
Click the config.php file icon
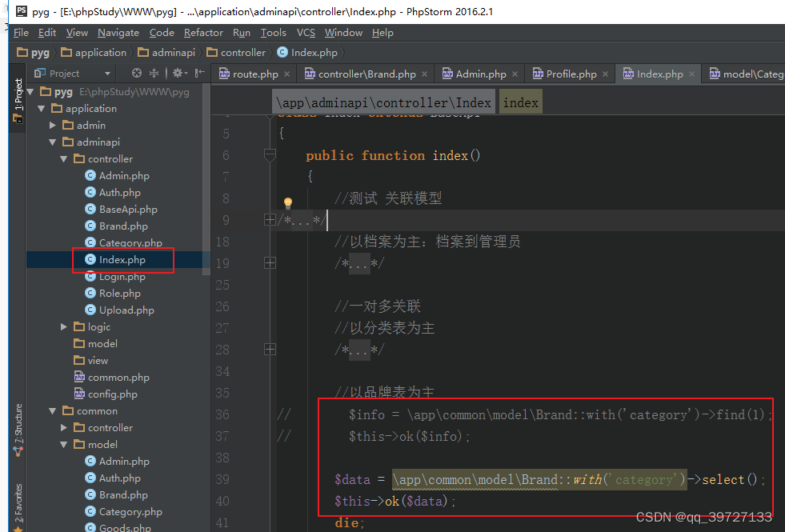click(79, 394)
